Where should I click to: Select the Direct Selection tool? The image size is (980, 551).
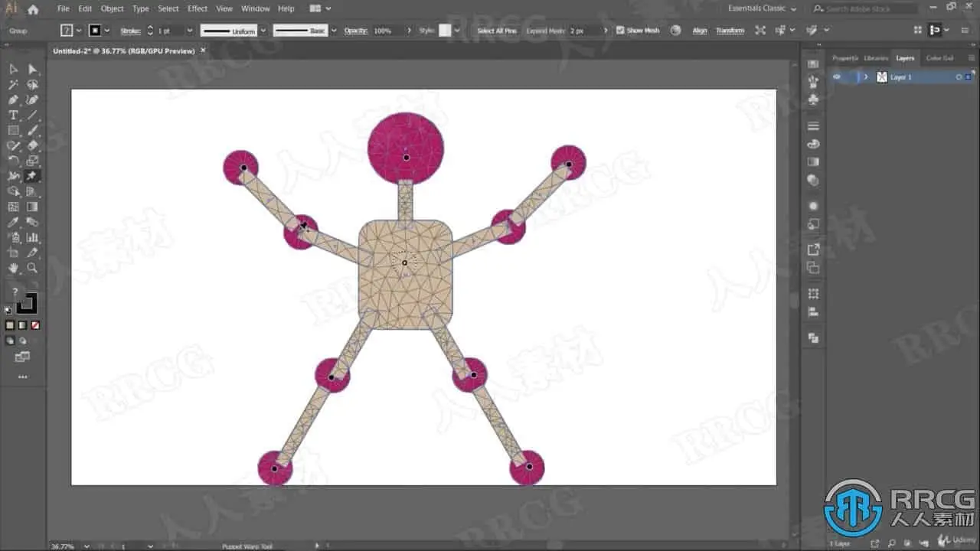(32, 69)
